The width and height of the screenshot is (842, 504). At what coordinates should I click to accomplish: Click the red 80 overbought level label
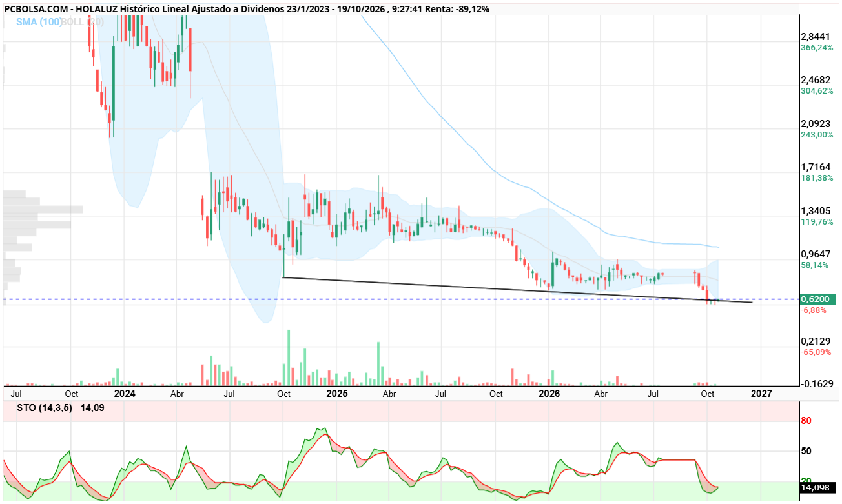coord(806,421)
